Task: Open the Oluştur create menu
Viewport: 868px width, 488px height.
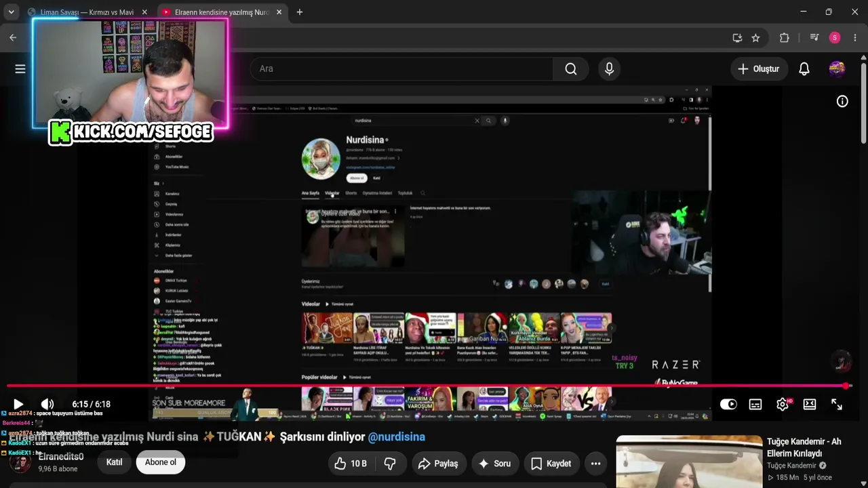Action: [759, 68]
